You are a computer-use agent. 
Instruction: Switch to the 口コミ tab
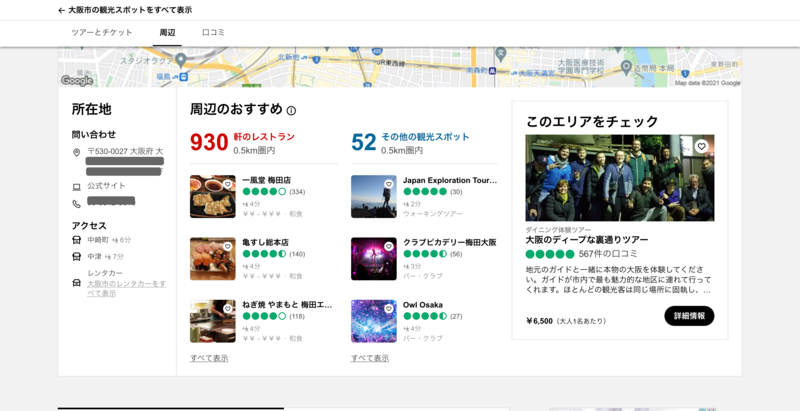click(x=213, y=33)
